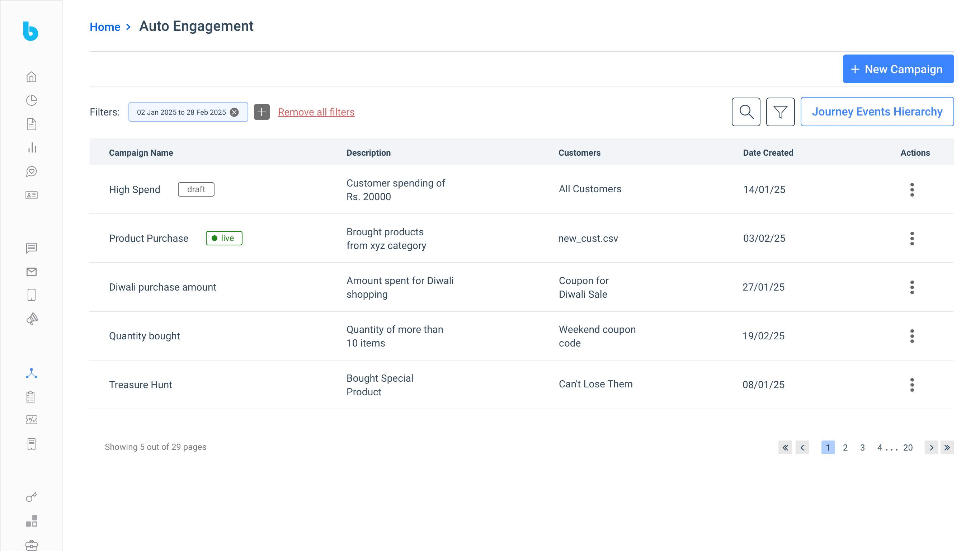This screenshot has width=980, height=551.
Task: Click the coupon percentage ticket icon
Action: pos(32,420)
